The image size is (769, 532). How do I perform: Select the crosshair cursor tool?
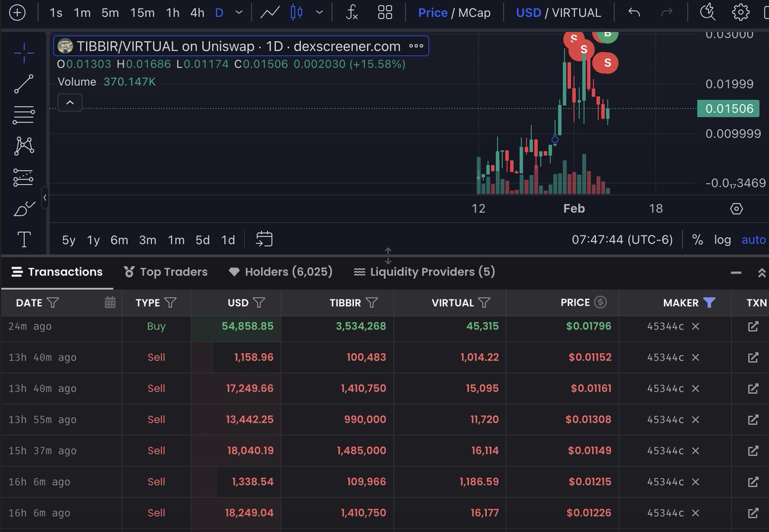click(x=24, y=54)
